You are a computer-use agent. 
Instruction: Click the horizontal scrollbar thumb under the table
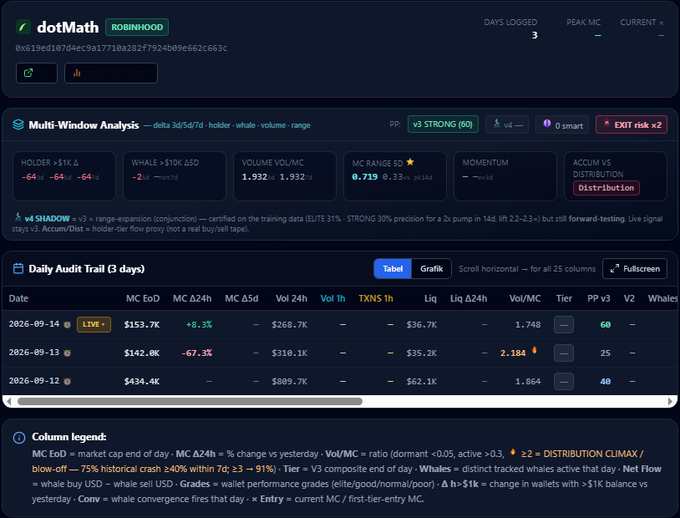click(190, 401)
